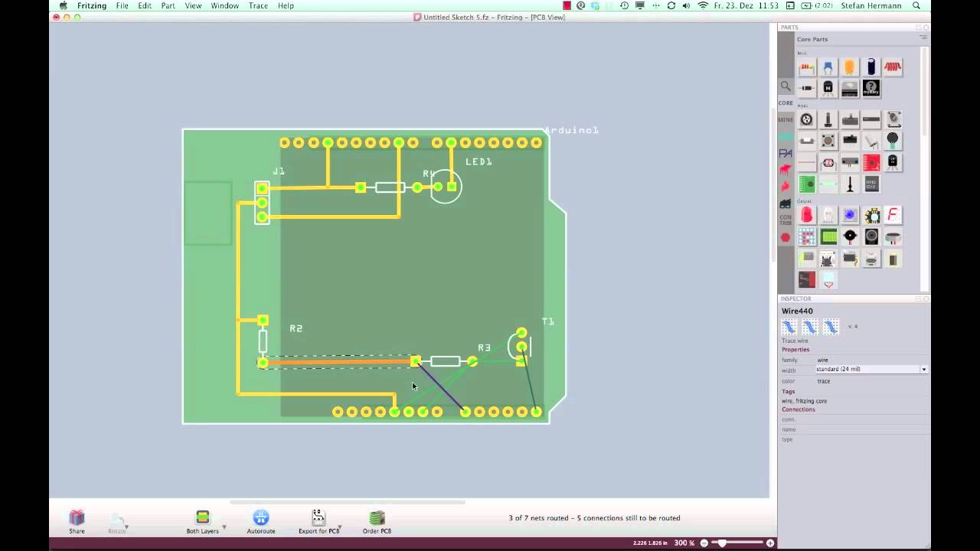Switch to the MINE parts bin
Screen dimensions: 980x551
[x=786, y=119]
